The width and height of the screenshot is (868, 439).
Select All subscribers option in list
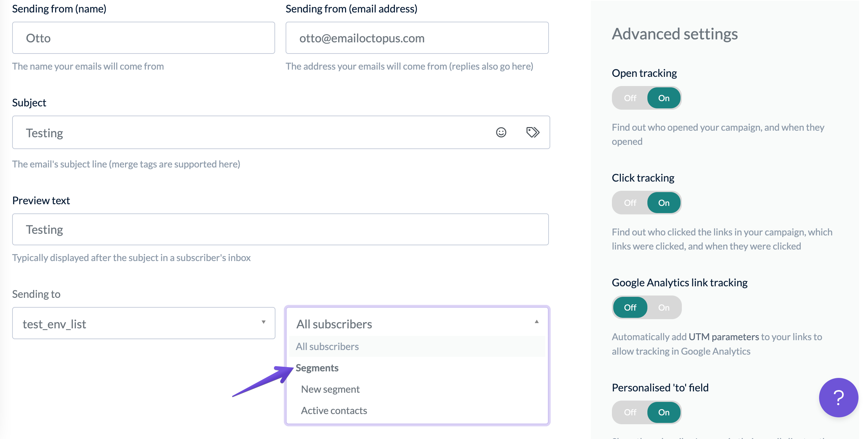[x=327, y=346]
